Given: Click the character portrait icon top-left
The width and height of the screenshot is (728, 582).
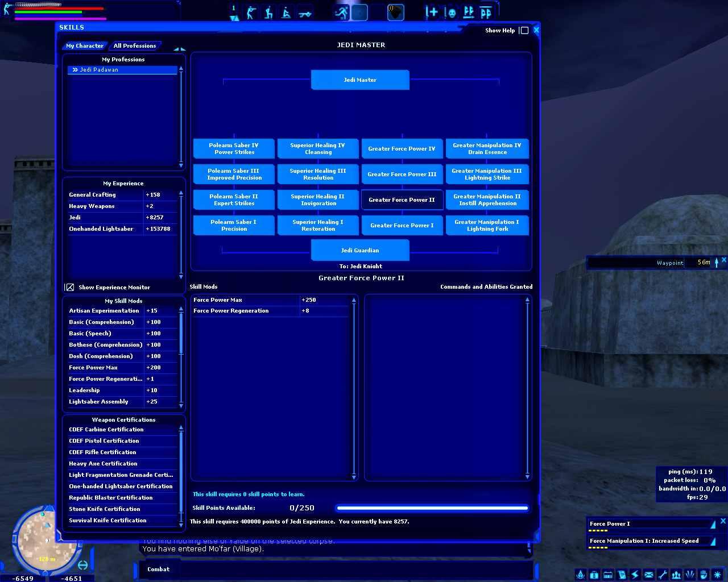Looking at the screenshot, I should coord(7,9).
